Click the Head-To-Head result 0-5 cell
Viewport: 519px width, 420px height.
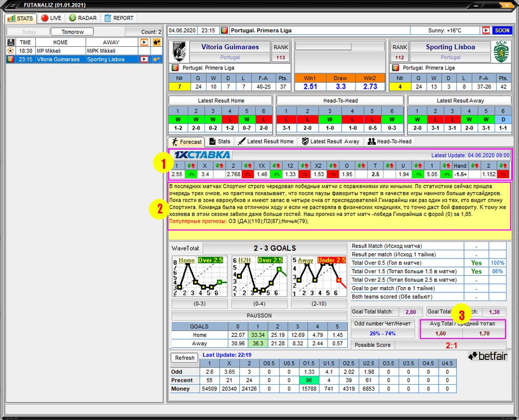pos(372,128)
